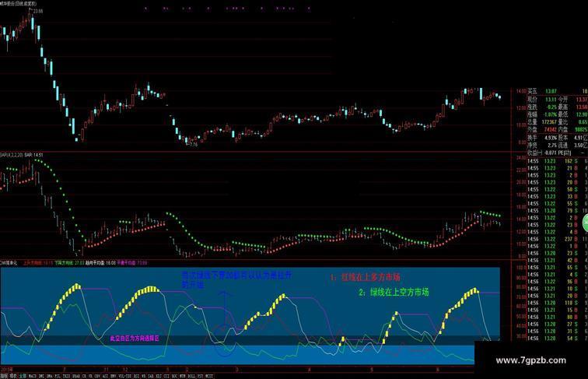Click the 现价 13.11 quote field
Screen dimensions: 588x379
click(x=542, y=100)
